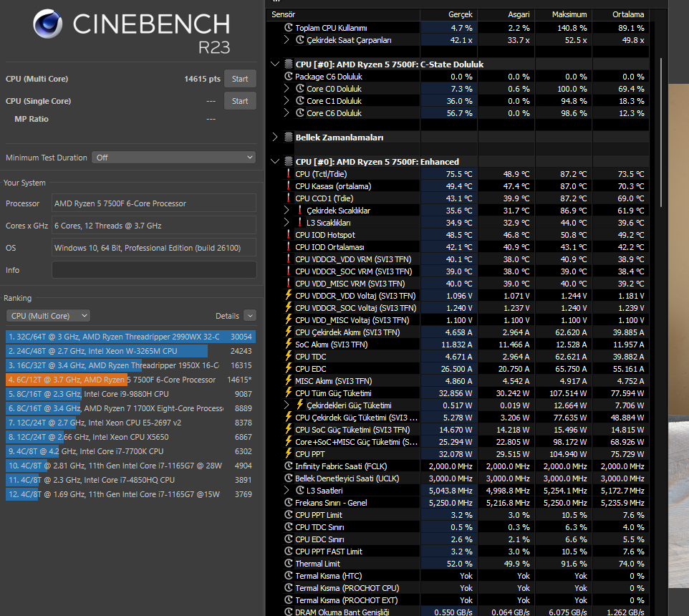Viewport: 689px width, 616px height.
Task: Start the CPU (Single Core) test
Action: click(240, 101)
